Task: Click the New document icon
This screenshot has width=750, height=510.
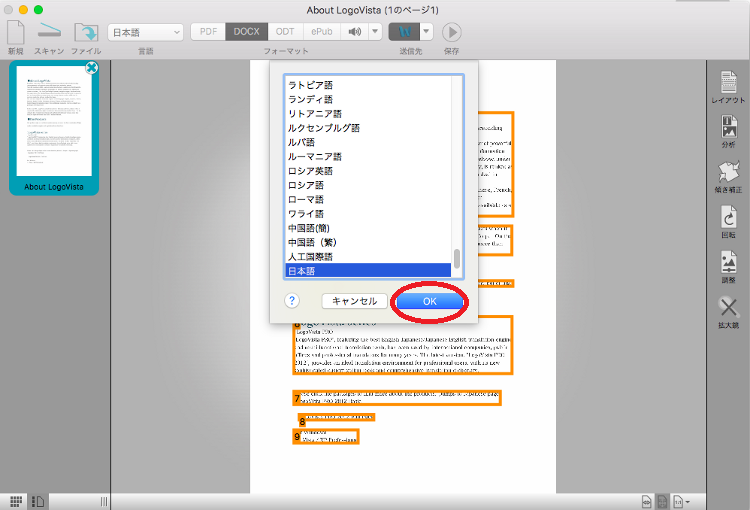Action: point(15,32)
